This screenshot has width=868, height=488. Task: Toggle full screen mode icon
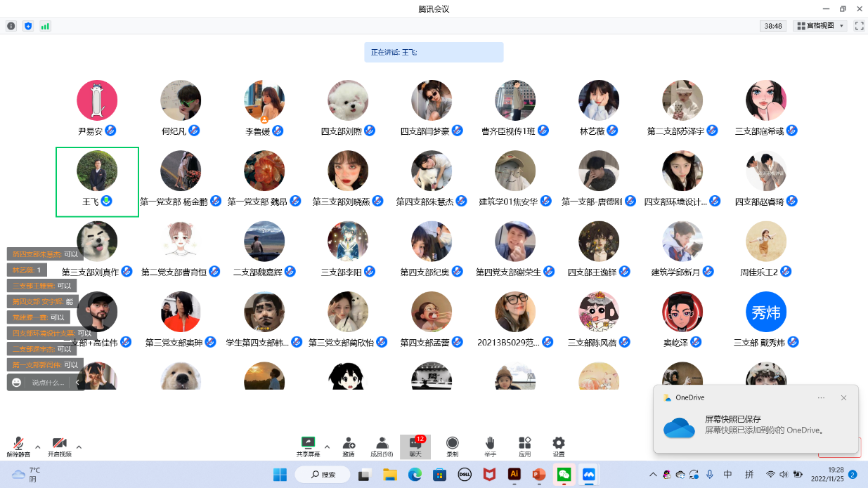859,26
